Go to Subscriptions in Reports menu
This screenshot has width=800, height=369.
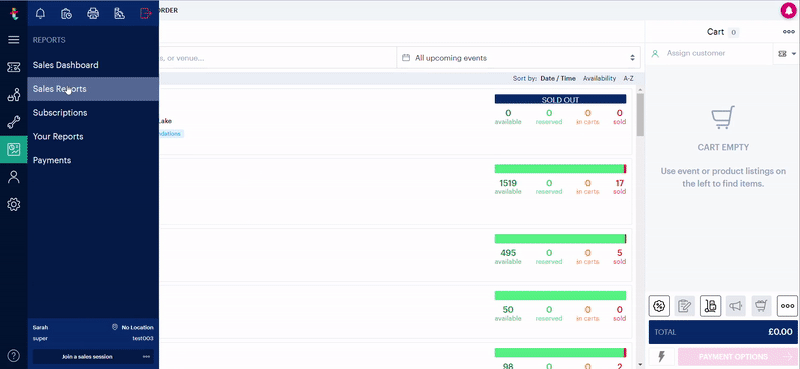coord(93,113)
